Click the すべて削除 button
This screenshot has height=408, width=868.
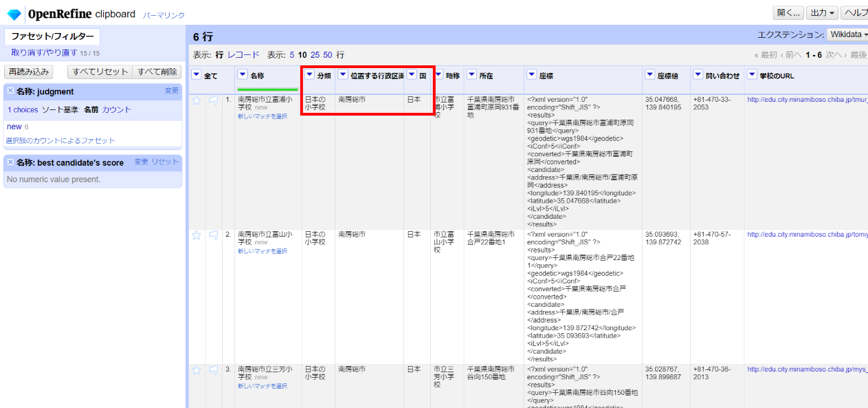tap(157, 72)
